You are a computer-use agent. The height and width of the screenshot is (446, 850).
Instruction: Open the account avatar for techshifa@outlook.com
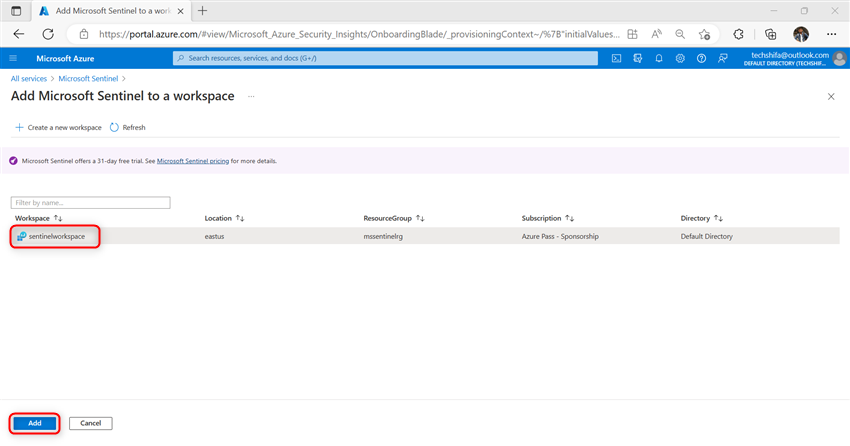[x=840, y=59]
